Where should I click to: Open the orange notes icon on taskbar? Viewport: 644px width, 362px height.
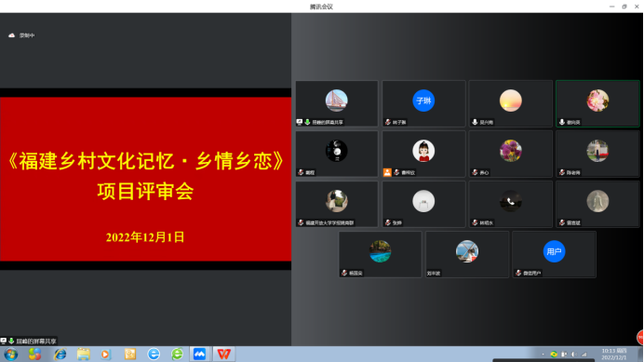click(x=130, y=355)
